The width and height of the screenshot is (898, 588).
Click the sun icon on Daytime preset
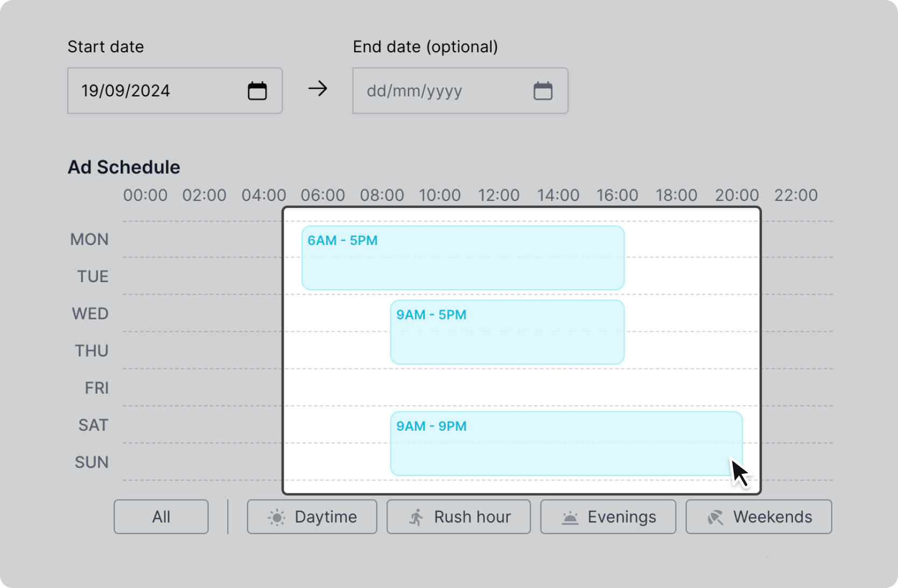[277, 517]
